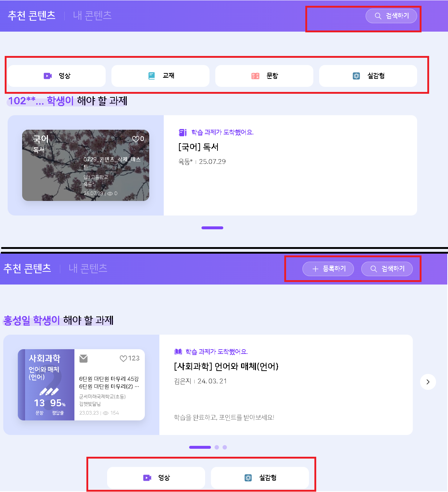The image size is (448, 492).
Task: Select the 실감형 category in the top row
Action: pos(368,76)
